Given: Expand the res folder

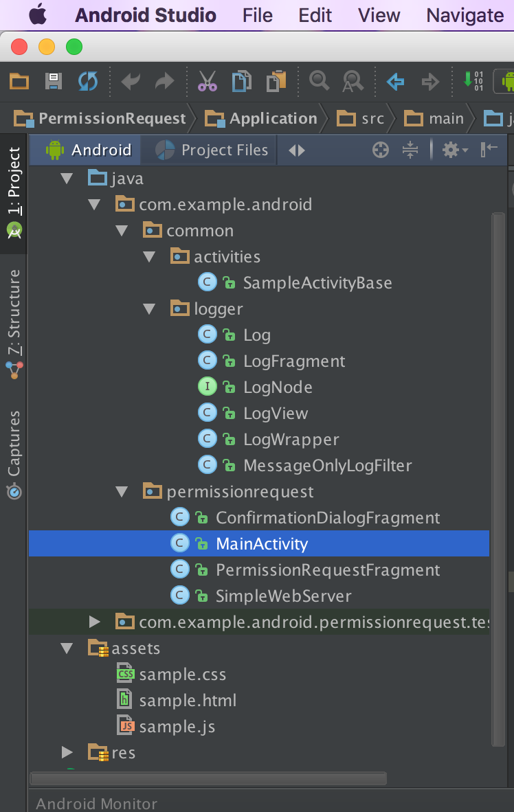Looking at the screenshot, I should tap(67, 752).
